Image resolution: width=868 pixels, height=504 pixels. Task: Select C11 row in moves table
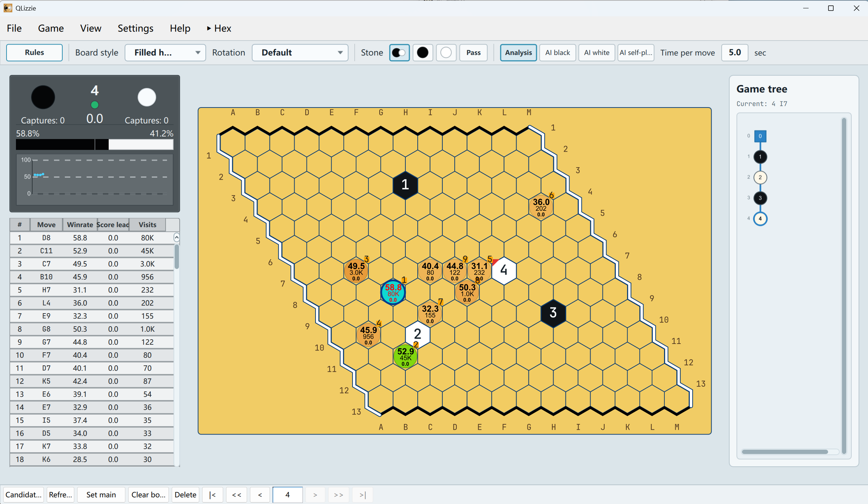[x=92, y=251]
